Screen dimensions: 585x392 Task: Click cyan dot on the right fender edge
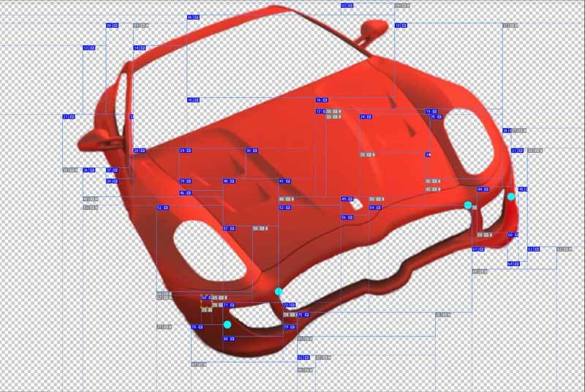point(511,197)
